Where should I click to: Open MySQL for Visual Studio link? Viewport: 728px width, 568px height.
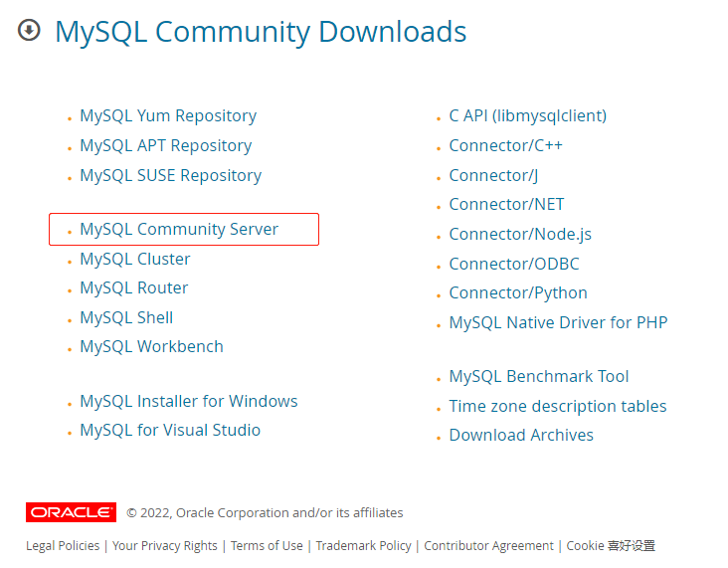pyautogui.click(x=170, y=430)
